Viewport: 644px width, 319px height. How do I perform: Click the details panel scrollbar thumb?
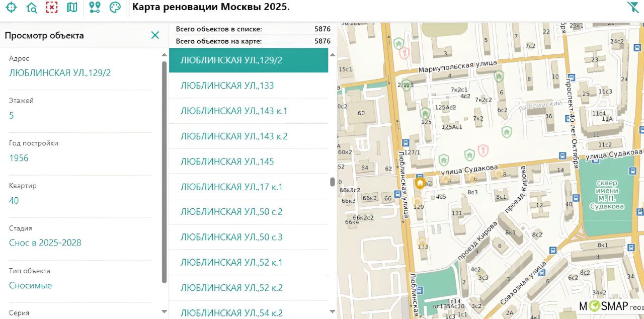coord(164,172)
